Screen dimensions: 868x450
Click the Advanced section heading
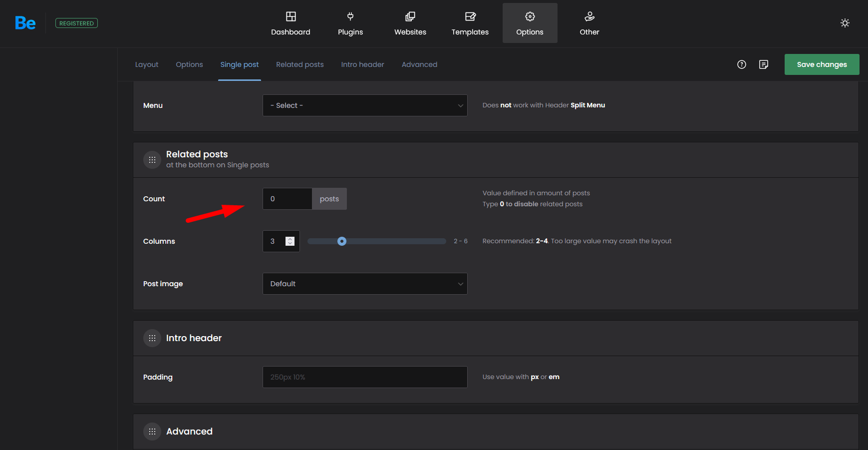pyautogui.click(x=190, y=432)
